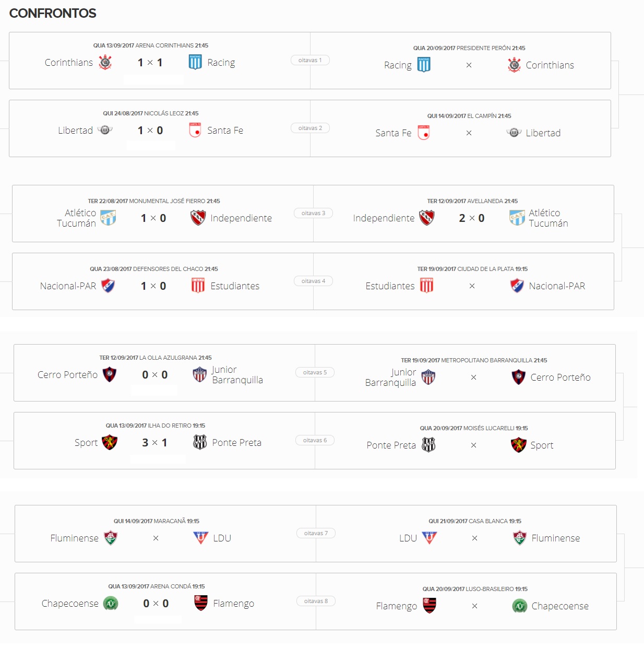This screenshot has height=661, width=644.
Task: Click the Independiente 2 x 0 score
Action: coord(472,218)
